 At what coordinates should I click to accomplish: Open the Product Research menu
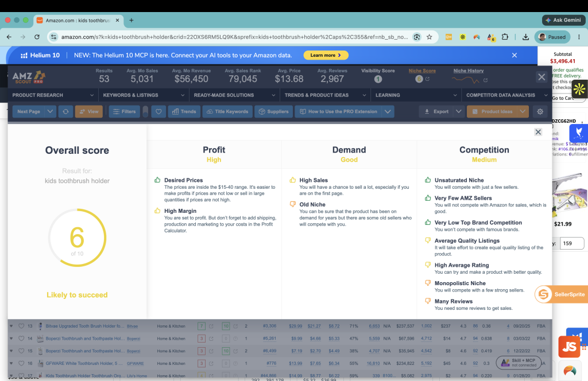point(53,95)
